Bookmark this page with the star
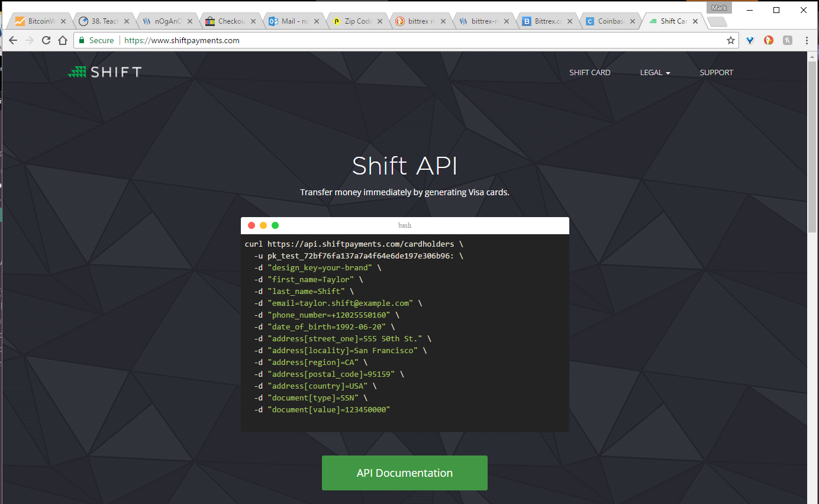819x504 pixels. [731, 40]
